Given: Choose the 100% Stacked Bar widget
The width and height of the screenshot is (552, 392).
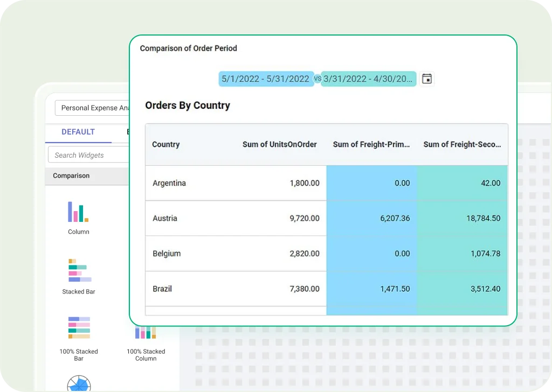Looking at the screenshot, I should coord(79,328).
